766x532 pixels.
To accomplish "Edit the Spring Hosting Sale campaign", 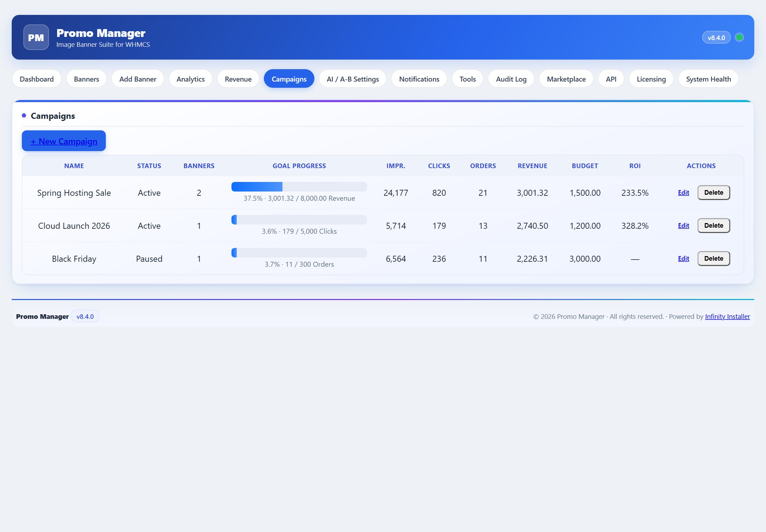I will click(x=683, y=193).
